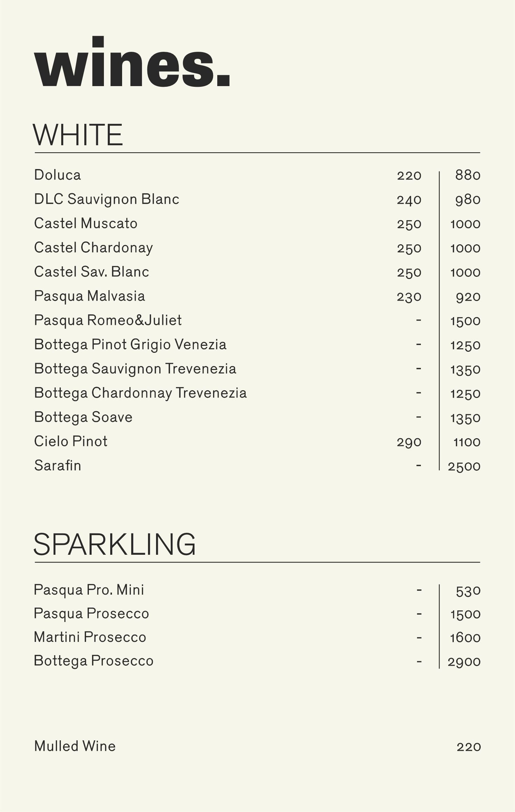Select the Cielo Pinot entry
This screenshot has width=515, height=812.
click(x=71, y=441)
